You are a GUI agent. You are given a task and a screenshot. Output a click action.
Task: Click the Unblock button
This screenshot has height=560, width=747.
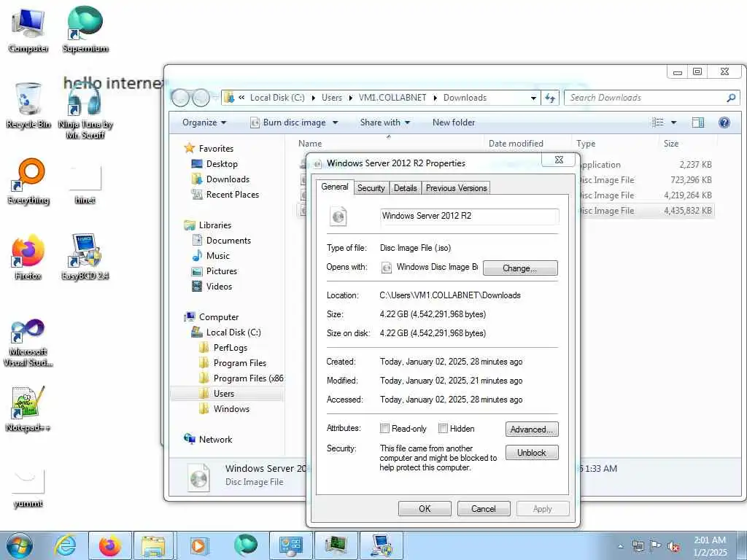click(532, 452)
